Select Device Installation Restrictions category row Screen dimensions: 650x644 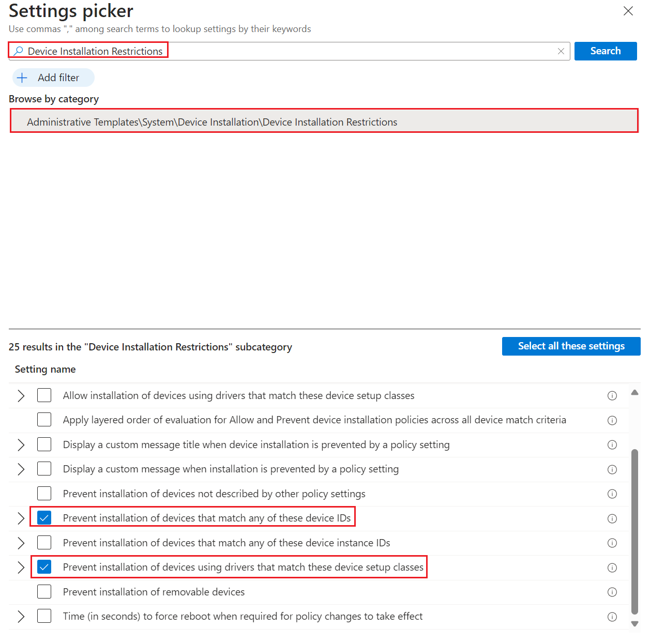pyautogui.click(x=324, y=122)
